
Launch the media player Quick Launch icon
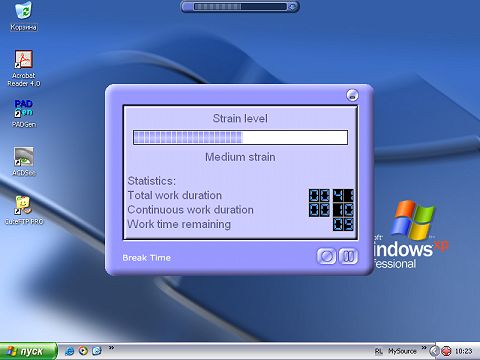83,351
